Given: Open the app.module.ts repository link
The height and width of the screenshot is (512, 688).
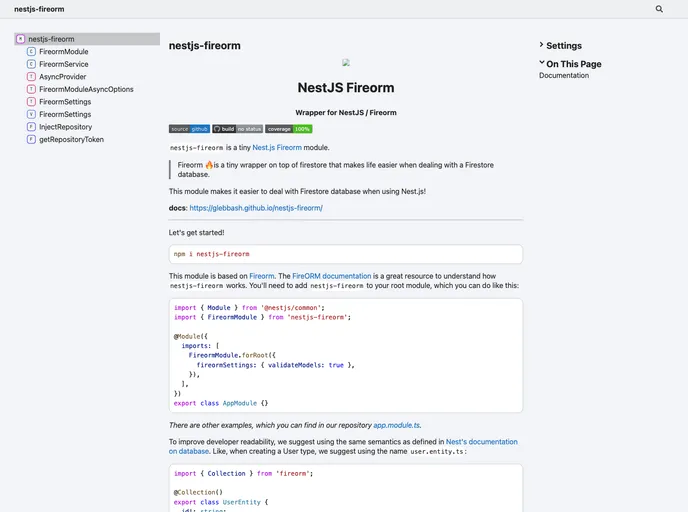Looking at the screenshot, I should click(x=396, y=425).
